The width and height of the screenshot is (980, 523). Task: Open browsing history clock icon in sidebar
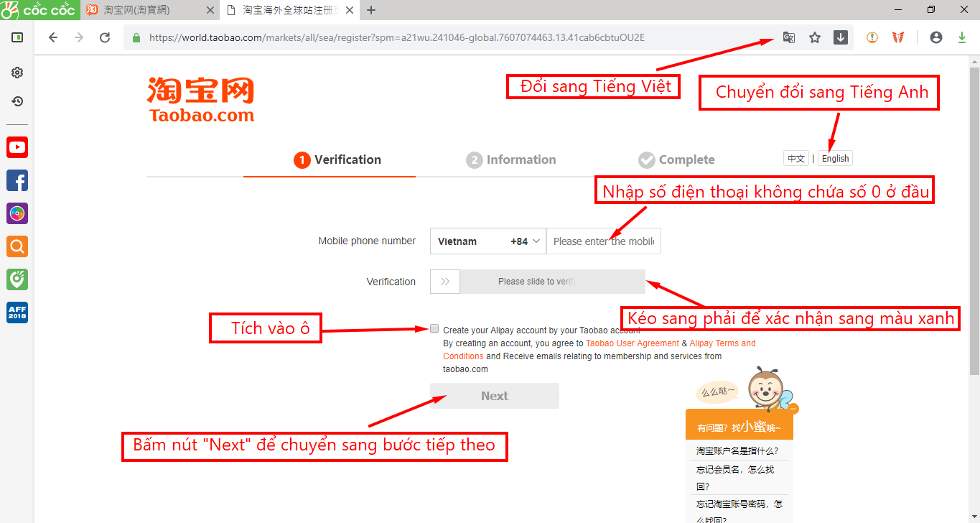[x=17, y=101]
